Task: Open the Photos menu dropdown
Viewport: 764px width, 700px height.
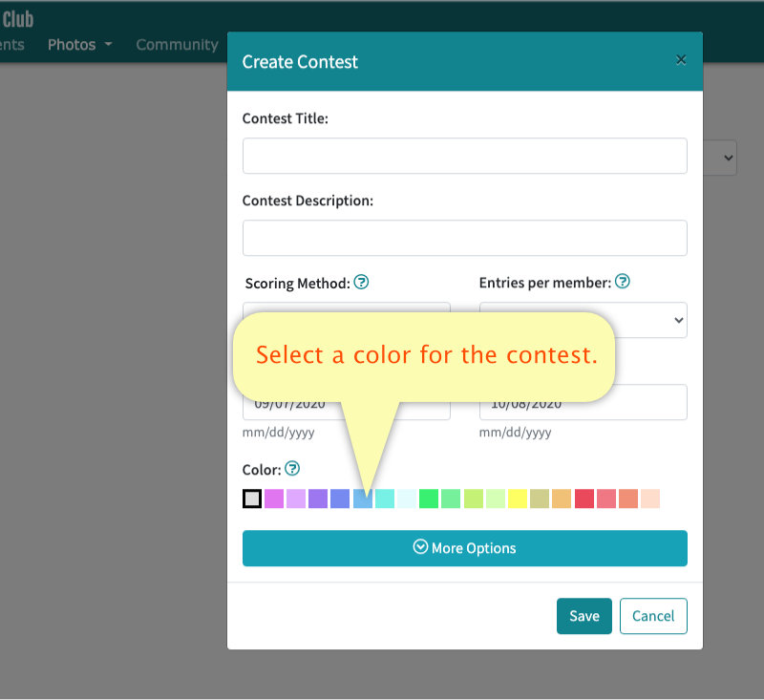Action: (80, 45)
